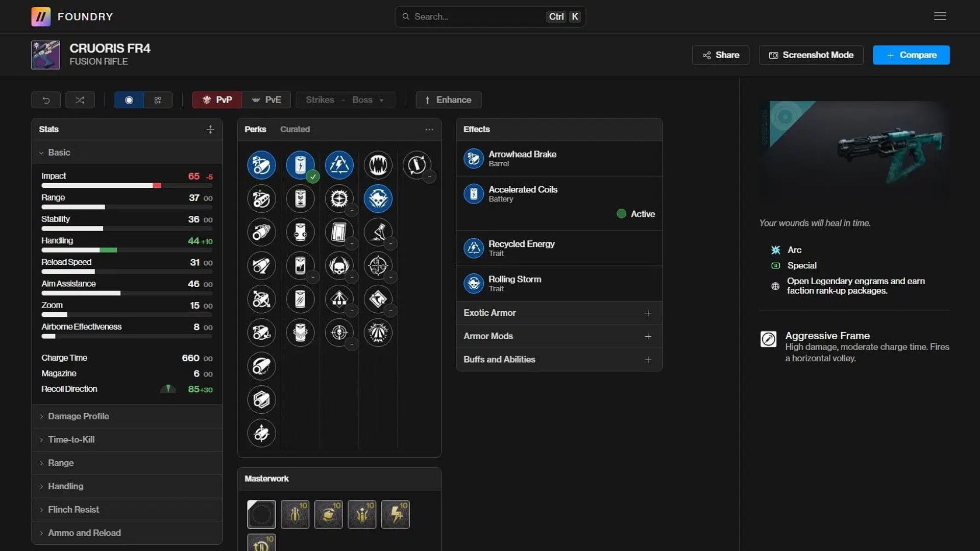Click the Foundry logo icon
This screenshot has height=551, width=980.
coord(41,16)
